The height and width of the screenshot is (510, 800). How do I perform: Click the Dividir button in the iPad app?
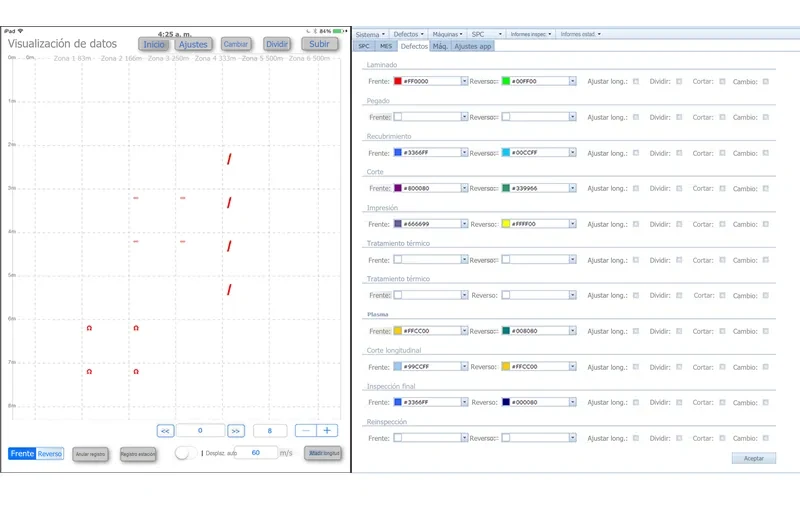coord(277,44)
